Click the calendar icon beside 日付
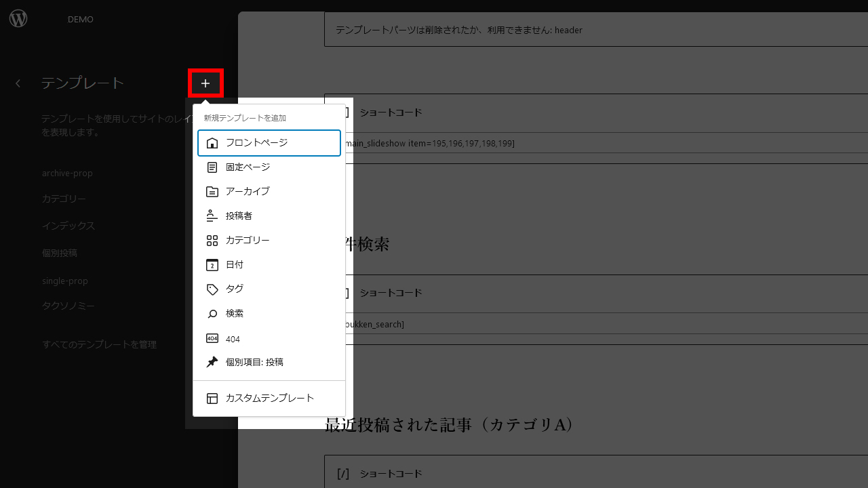868x488 pixels. [212, 265]
